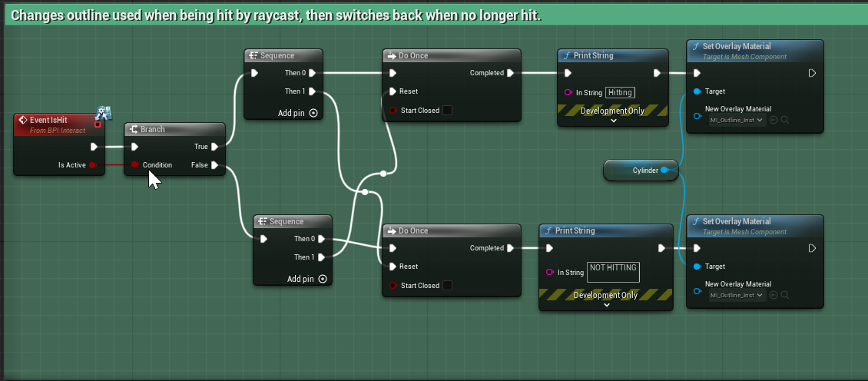Click Completed pin of Do Once feeding Hitting print
Image resolution: width=868 pixels, height=381 pixels.
coord(510,72)
